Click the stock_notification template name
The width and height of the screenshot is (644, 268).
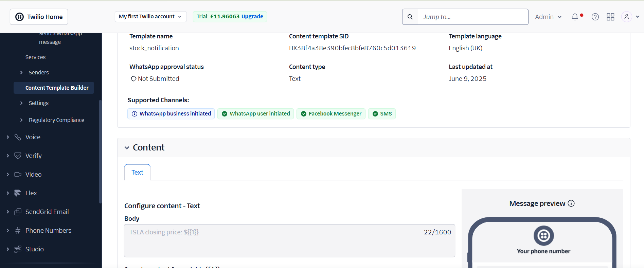pos(154,48)
